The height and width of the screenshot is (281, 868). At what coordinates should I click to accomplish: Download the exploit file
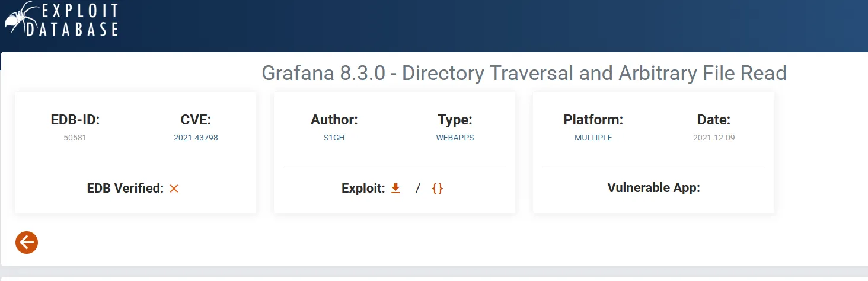[396, 189]
